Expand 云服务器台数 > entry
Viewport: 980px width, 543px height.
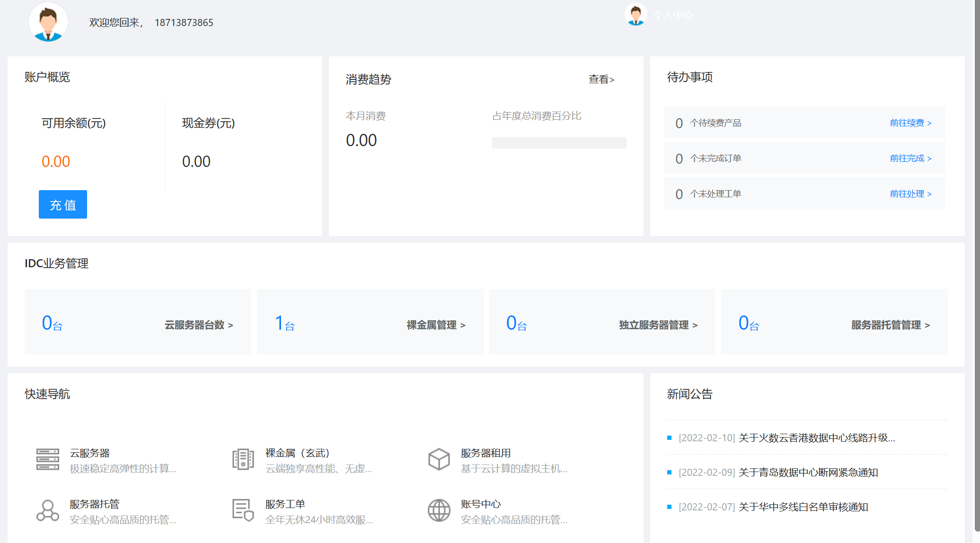coord(199,325)
